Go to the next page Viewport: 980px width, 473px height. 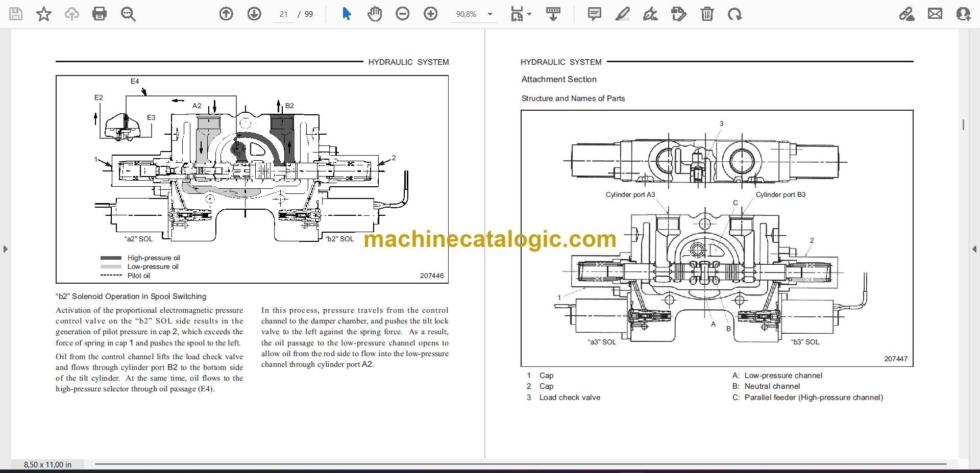(254, 14)
